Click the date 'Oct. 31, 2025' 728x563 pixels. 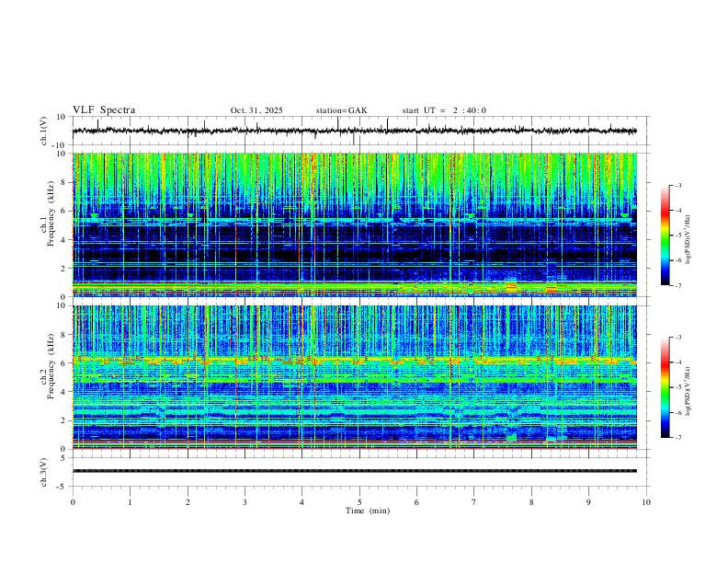coord(256,110)
